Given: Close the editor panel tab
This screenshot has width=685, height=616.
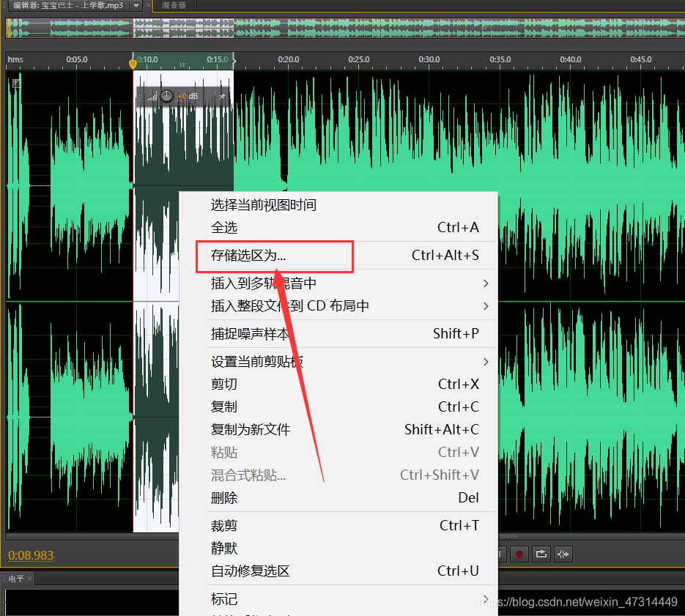Looking at the screenshot, I should [x=148, y=5].
